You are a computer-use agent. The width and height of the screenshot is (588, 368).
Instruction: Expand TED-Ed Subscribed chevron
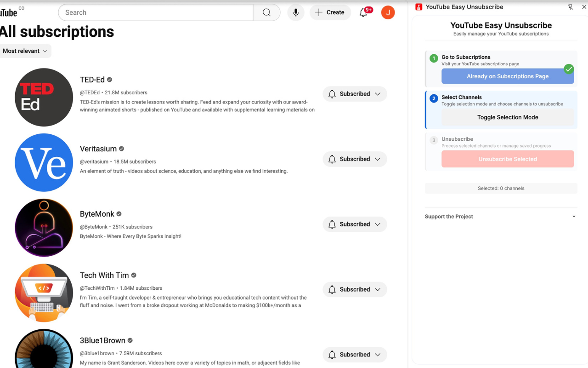click(x=378, y=94)
